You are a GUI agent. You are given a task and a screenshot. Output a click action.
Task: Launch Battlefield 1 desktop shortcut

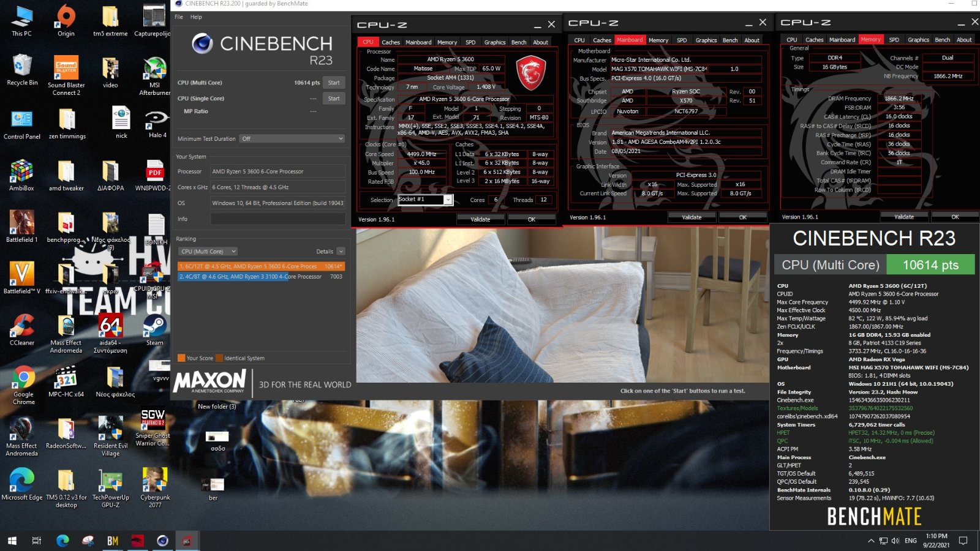pyautogui.click(x=21, y=227)
